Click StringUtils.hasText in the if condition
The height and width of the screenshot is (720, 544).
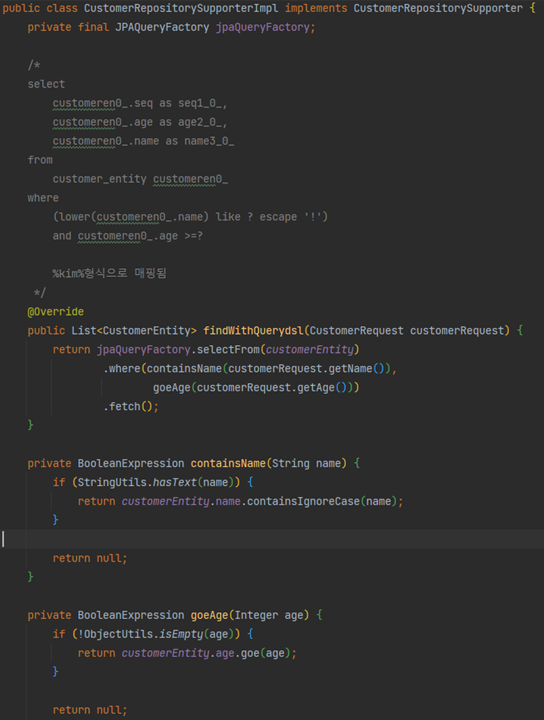tap(137, 482)
